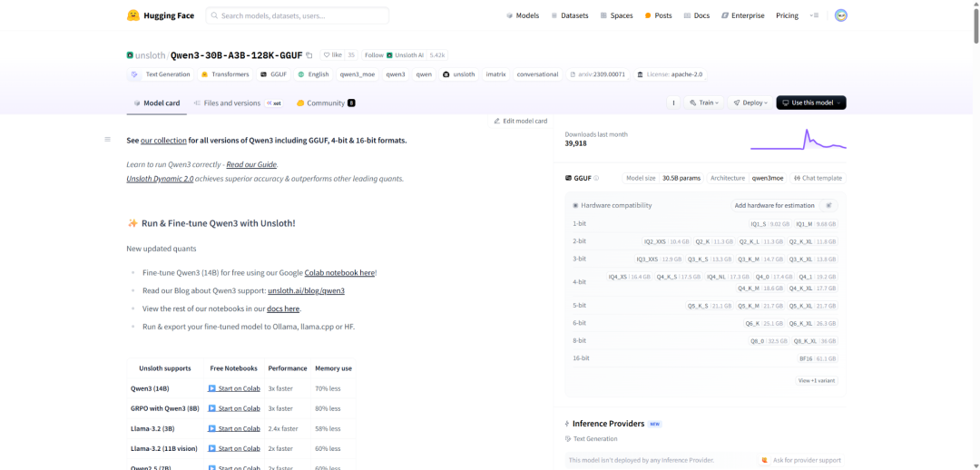980x470 pixels.
Task: Open the 'docs here' link
Action: [x=283, y=308]
